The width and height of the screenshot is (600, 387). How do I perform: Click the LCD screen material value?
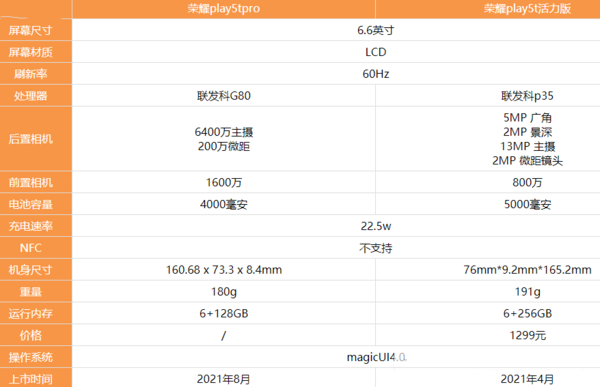(x=375, y=52)
